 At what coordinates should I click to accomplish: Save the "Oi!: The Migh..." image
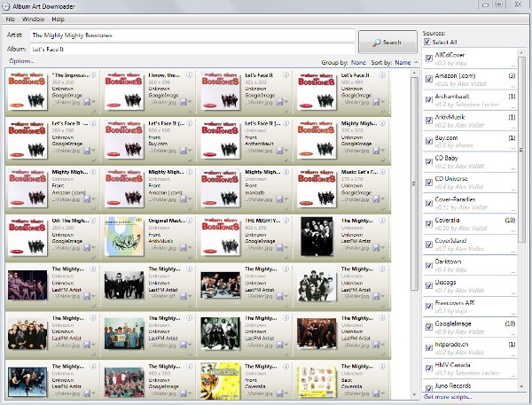pos(87,247)
